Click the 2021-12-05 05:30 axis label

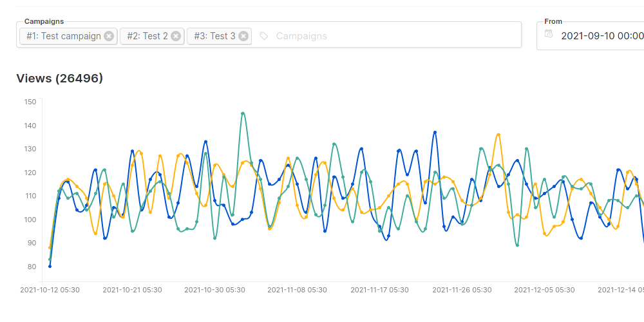(545, 290)
